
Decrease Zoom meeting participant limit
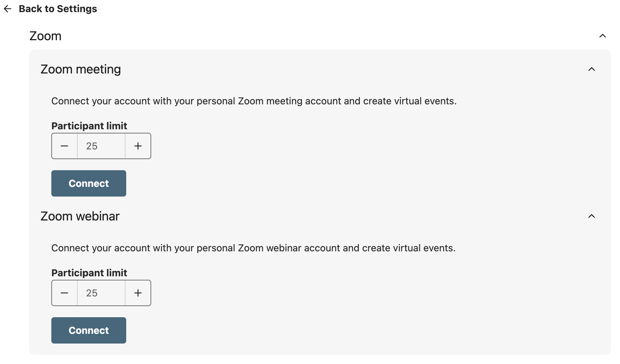click(64, 146)
